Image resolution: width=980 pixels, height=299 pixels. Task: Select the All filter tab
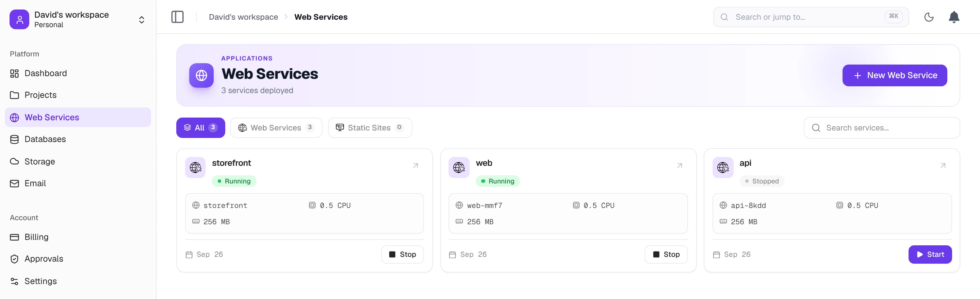pyautogui.click(x=200, y=128)
